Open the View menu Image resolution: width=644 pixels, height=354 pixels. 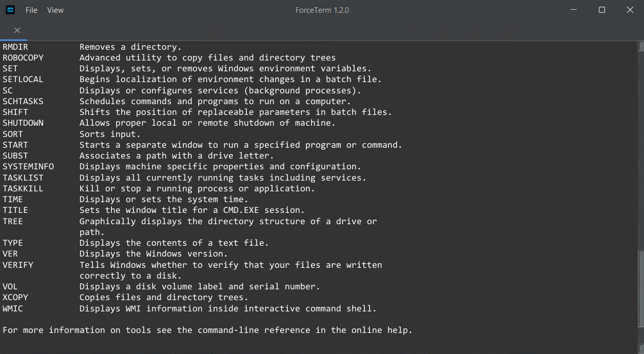click(x=55, y=10)
